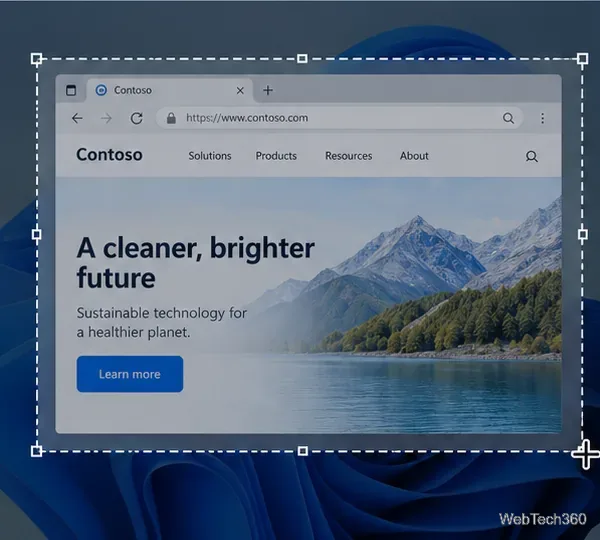
Task: Click the search icon inside address bar
Action: click(x=508, y=118)
